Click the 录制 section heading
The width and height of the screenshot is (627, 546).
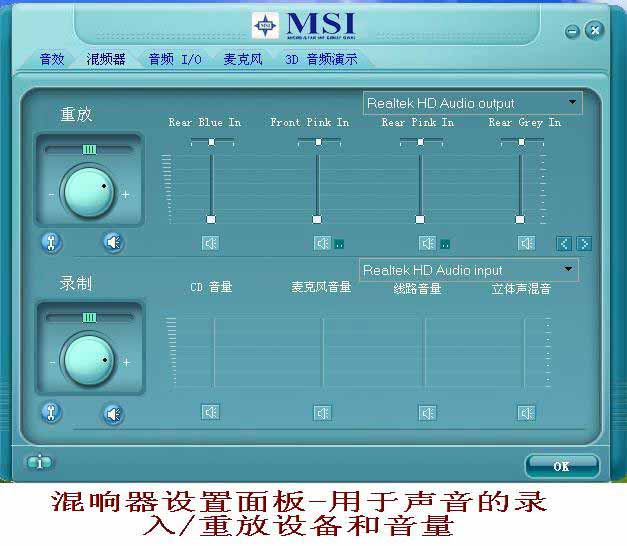point(76,283)
